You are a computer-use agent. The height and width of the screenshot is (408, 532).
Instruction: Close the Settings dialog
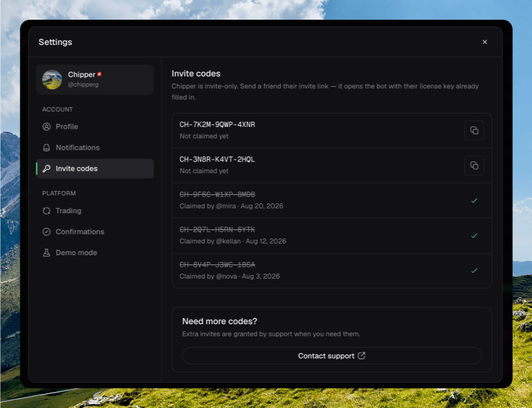[x=485, y=42]
